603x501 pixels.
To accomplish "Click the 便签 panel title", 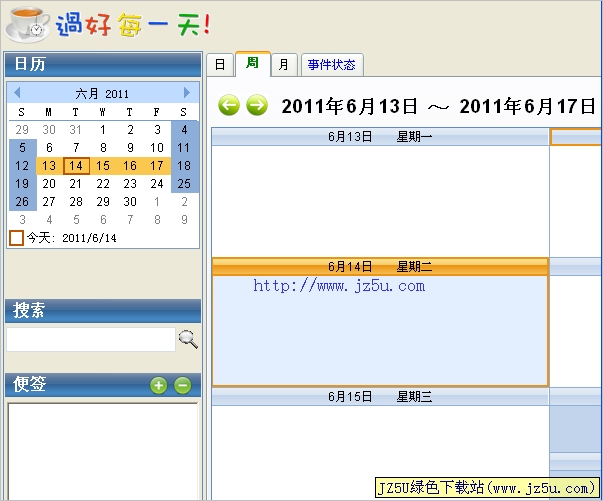I will (x=30, y=384).
